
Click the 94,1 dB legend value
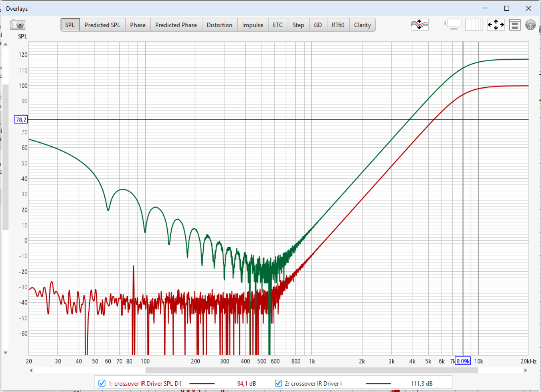pos(247,383)
